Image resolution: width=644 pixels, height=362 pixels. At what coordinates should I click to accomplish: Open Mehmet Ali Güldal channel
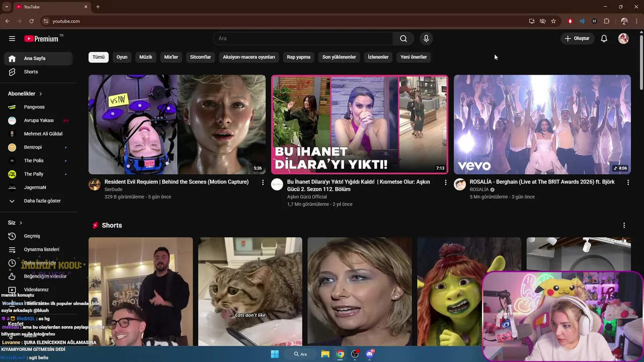pyautogui.click(x=38, y=134)
